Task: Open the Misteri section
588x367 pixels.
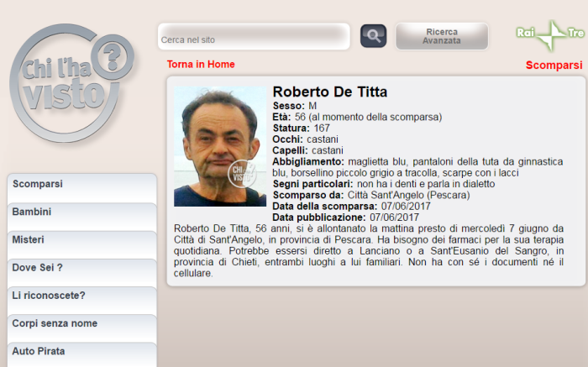Action: coord(81,244)
